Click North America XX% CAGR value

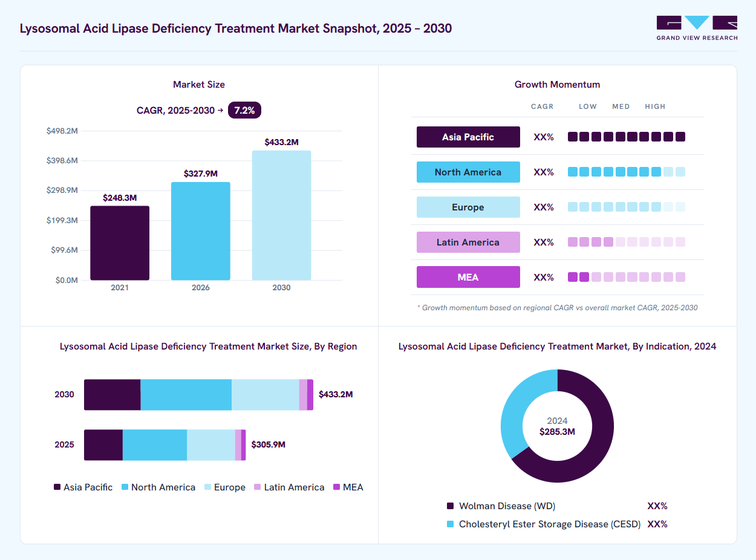(544, 172)
